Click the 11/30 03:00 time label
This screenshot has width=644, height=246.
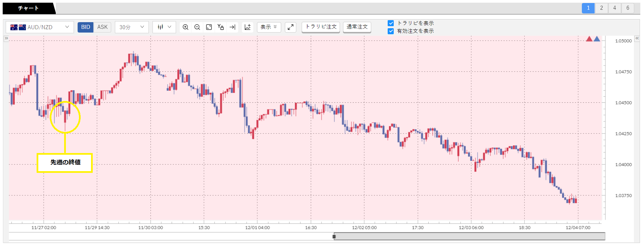pyautogui.click(x=151, y=228)
